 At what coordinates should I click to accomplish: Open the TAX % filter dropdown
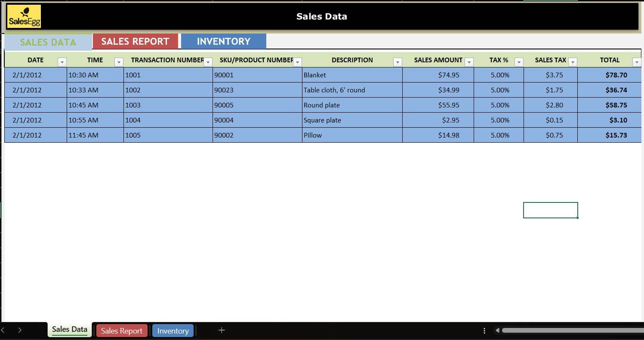point(519,62)
